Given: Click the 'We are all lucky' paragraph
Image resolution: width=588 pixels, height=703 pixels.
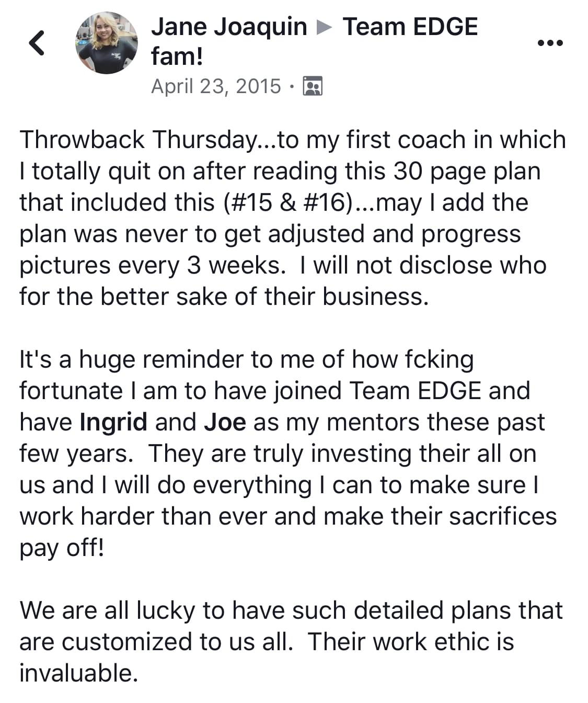Looking at the screenshot, I should [291, 641].
